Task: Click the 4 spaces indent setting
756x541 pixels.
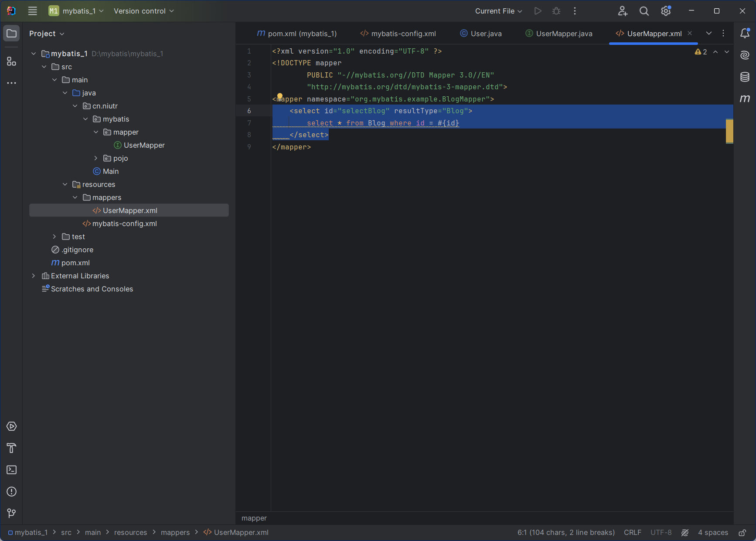Action: 713,533
